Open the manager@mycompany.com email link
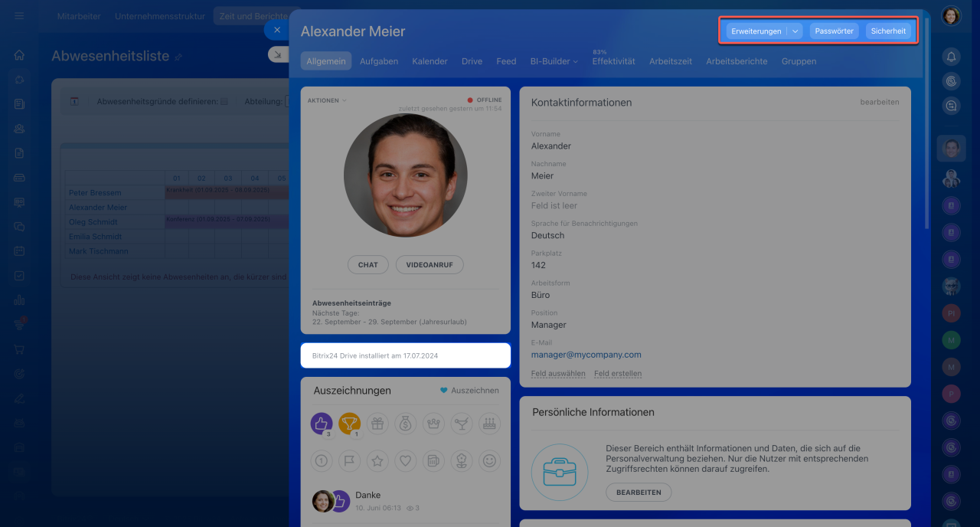This screenshot has height=527, width=980. pyautogui.click(x=586, y=355)
